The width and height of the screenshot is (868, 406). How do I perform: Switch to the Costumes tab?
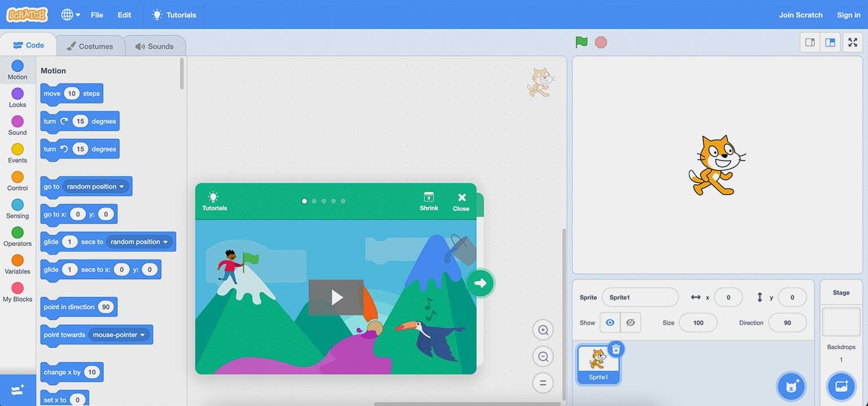90,46
